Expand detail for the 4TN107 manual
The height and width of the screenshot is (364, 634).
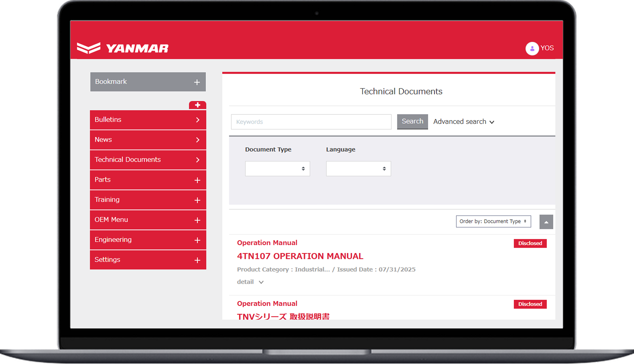click(x=250, y=282)
